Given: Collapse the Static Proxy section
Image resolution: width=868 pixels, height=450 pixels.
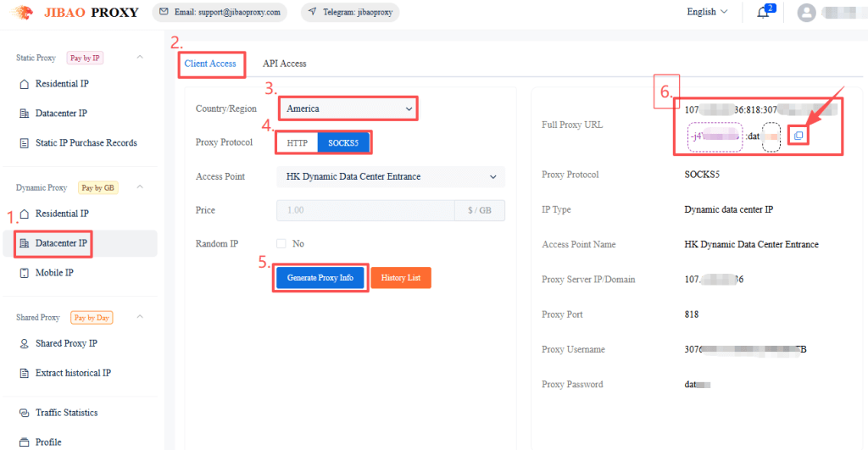Looking at the screenshot, I should (140, 58).
